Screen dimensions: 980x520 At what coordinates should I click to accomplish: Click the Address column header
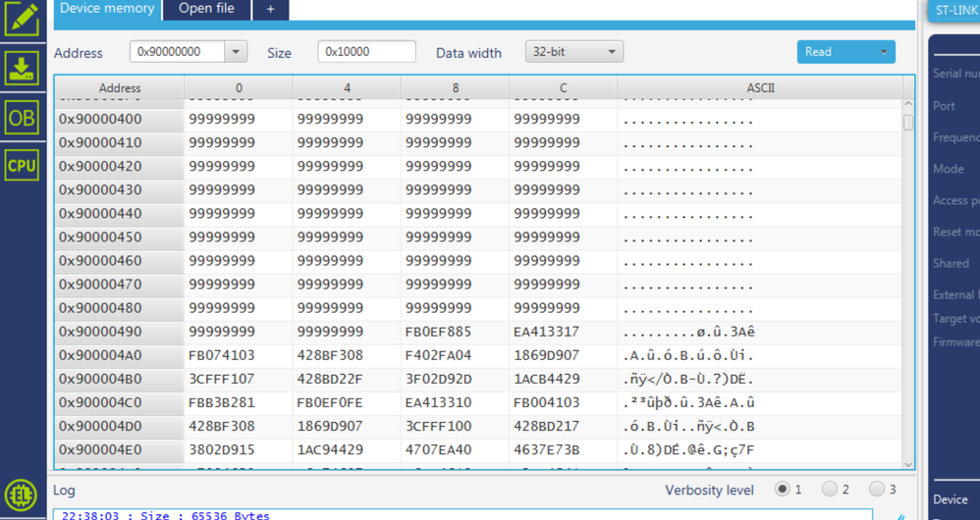click(120, 88)
